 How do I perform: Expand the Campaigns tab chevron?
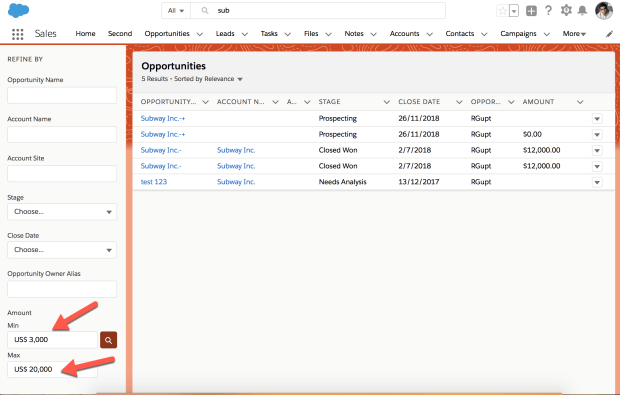point(547,34)
